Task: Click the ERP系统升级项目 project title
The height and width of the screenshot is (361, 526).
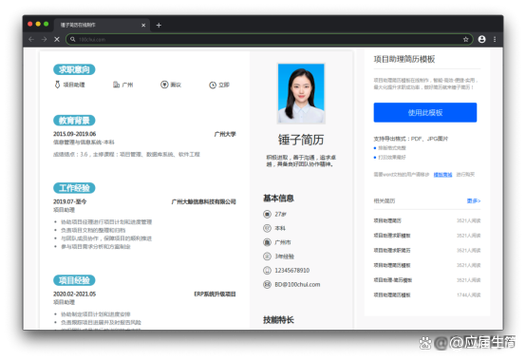Action: coord(215,294)
